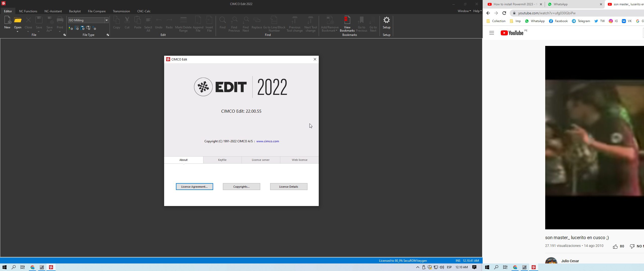Switch to the Keyfile tab
The height and width of the screenshot is (271, 644).
point(222,160)
